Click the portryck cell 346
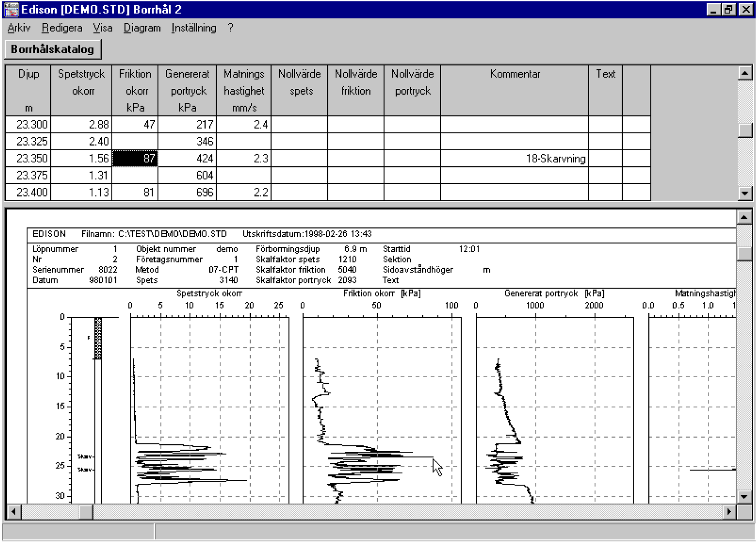Image resolution: width=756 pixels, height=542 pixels. pos(187,142)
